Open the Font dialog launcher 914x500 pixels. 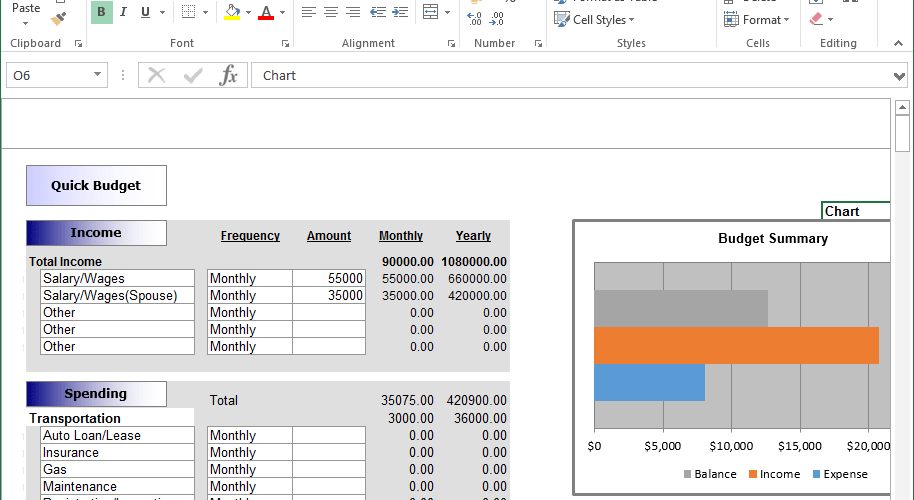(x=285, y=44)
